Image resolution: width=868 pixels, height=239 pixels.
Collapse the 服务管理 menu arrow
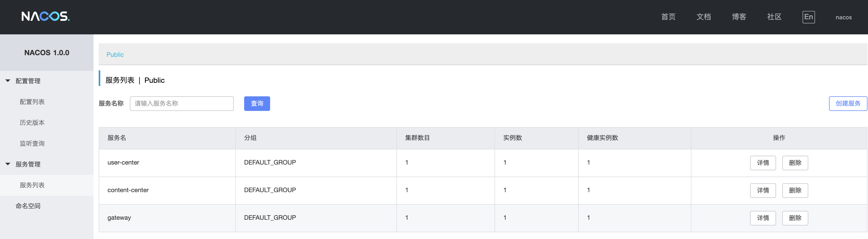[8, 164]
